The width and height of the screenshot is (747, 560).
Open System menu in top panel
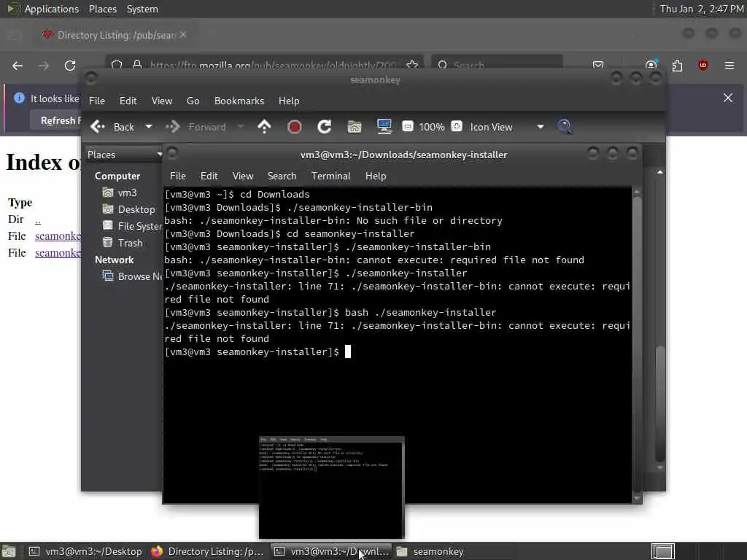[142, 9]
